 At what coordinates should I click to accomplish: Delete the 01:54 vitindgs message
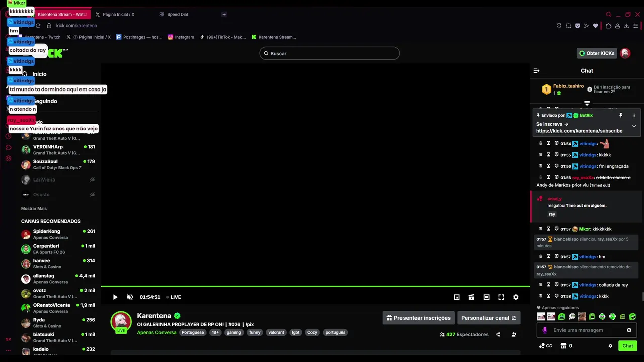541,143
